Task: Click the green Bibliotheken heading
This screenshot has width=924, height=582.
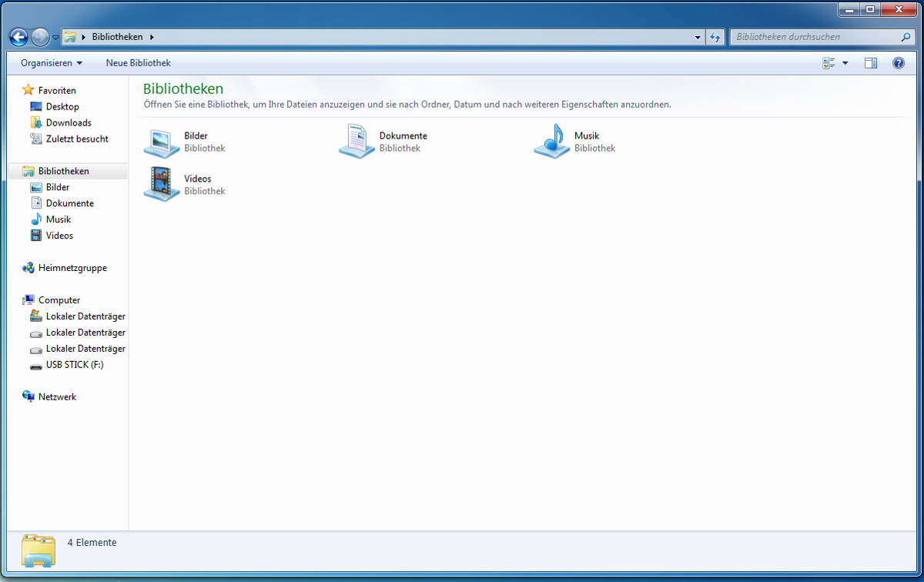Action: [183, 89]
